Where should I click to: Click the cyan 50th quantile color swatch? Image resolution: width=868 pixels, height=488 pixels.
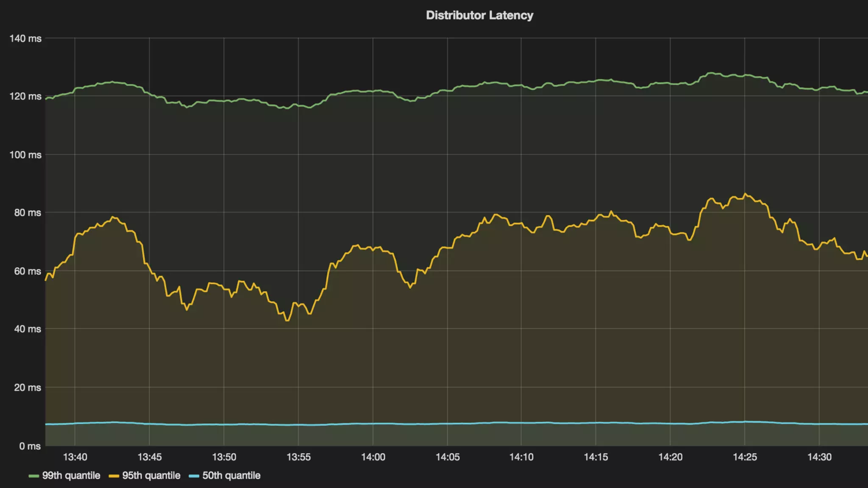194,476
